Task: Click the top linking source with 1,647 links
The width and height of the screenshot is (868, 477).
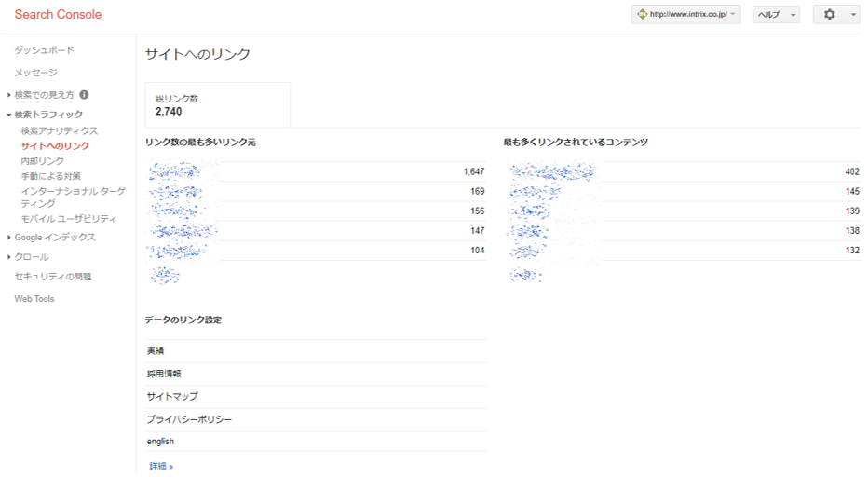Action: [x=175, y=172]
